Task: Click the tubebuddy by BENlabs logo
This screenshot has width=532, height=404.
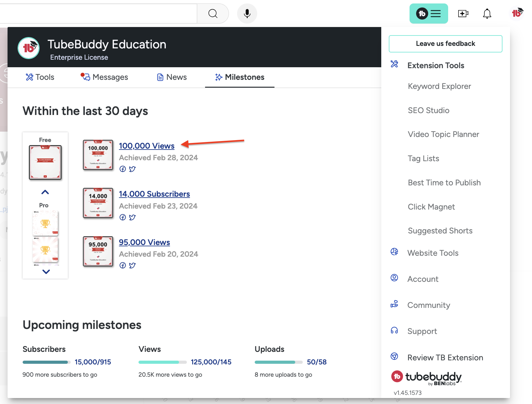Action: pyautogui.click(x=426, y=378)
